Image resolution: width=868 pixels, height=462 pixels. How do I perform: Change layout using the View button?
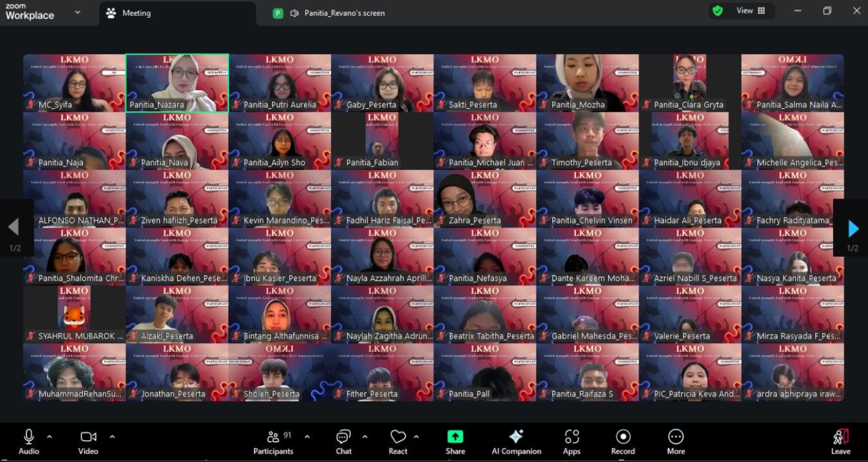tap(750, 11)
